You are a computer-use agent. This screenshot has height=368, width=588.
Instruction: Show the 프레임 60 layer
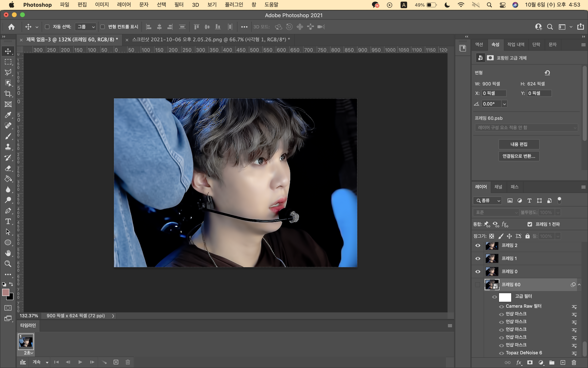[478, 285]
